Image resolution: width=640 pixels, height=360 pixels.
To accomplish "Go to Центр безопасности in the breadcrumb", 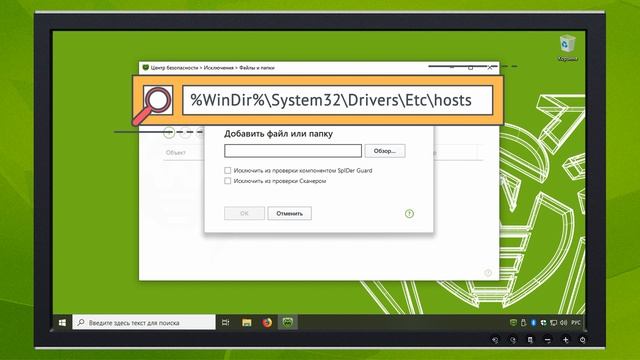I will [x=174, y=68].
